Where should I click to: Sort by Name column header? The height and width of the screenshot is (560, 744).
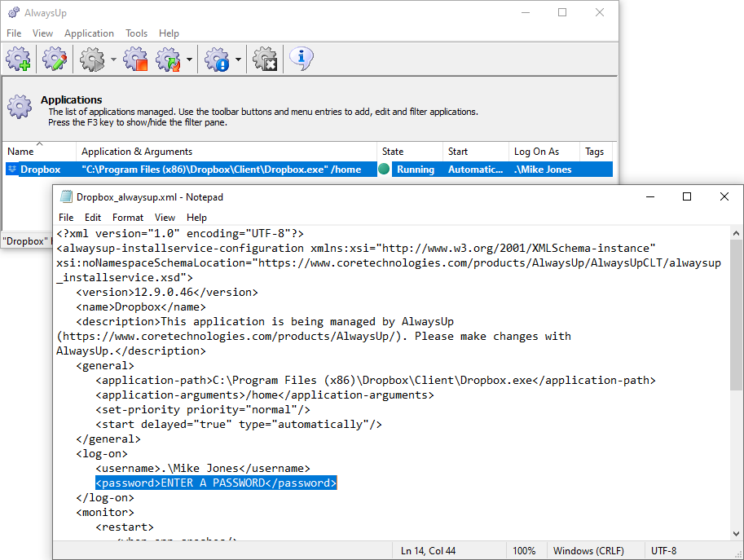tap(39, 152)
